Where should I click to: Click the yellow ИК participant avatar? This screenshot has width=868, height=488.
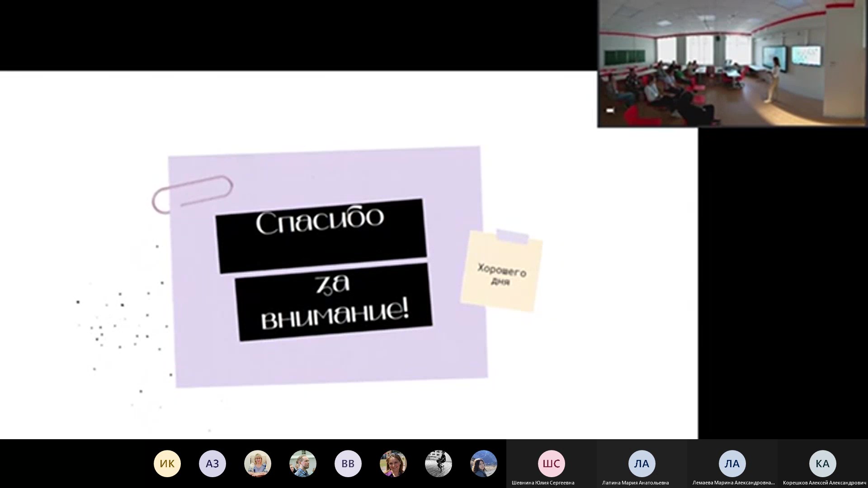tap(167, 464)
